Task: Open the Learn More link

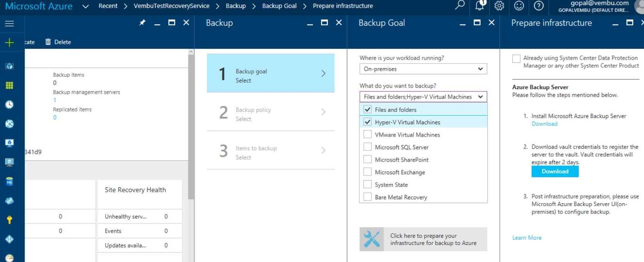Action: pos(527,238)
